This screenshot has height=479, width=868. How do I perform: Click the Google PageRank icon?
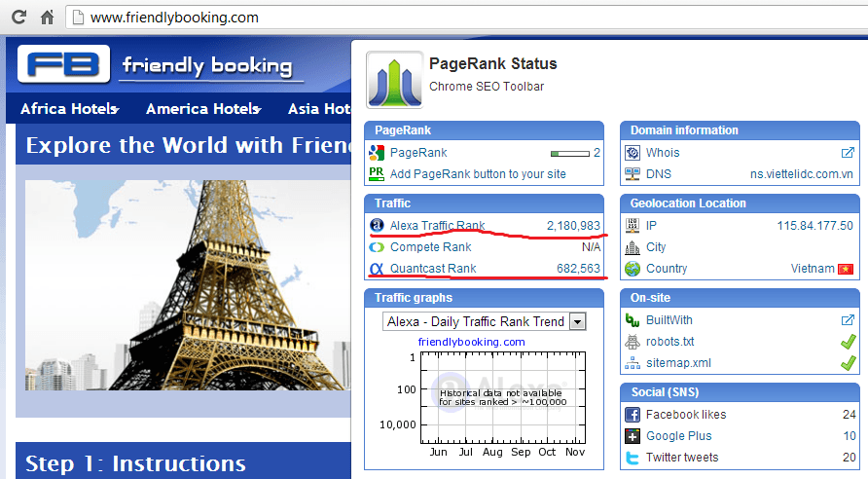(377, 153)
